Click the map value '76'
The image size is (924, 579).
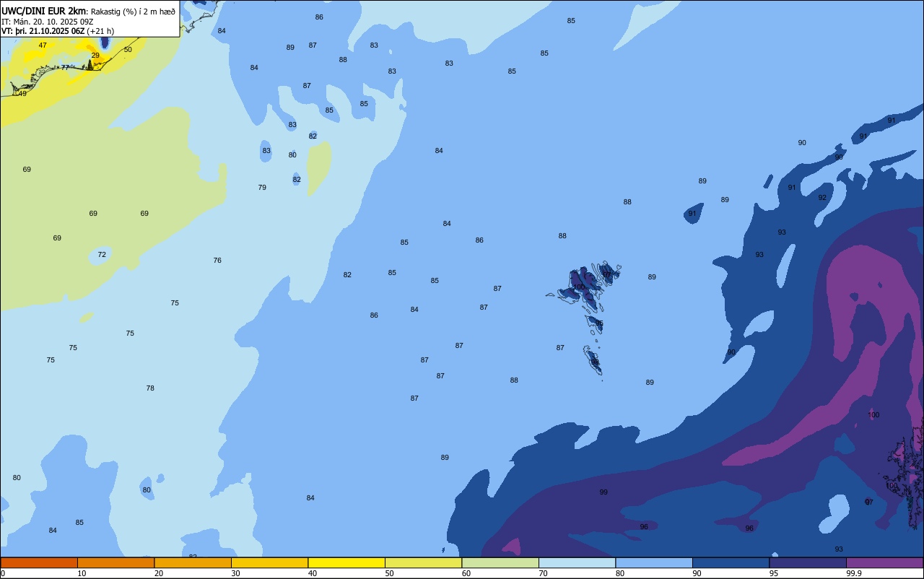click(217, 260)
